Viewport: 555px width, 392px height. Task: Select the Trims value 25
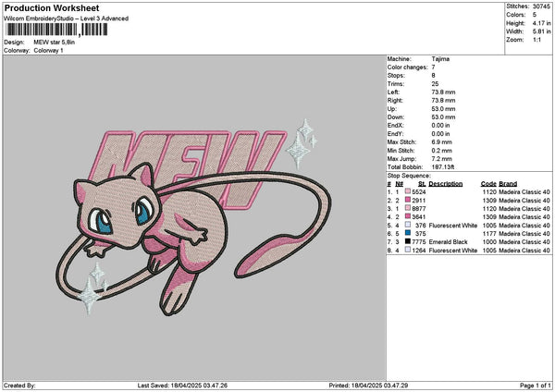435,84
